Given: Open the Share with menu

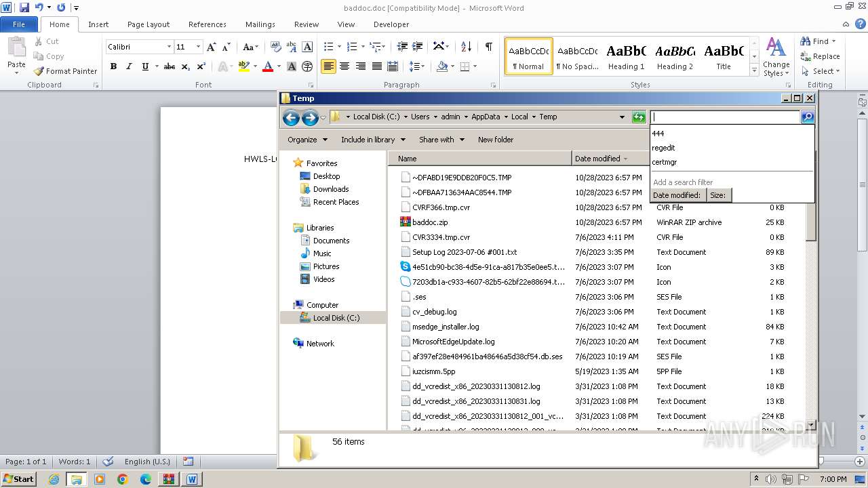Looking at the screenshot, I should click(441, 140).
